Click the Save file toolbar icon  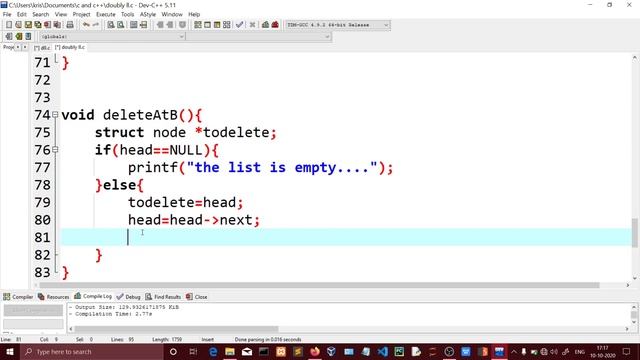pos(28,25)
